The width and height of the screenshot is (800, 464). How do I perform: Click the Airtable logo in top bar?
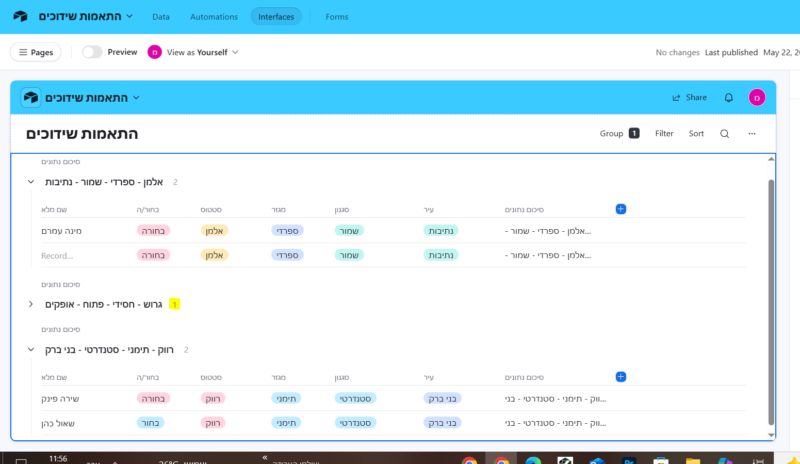(20, 17)
